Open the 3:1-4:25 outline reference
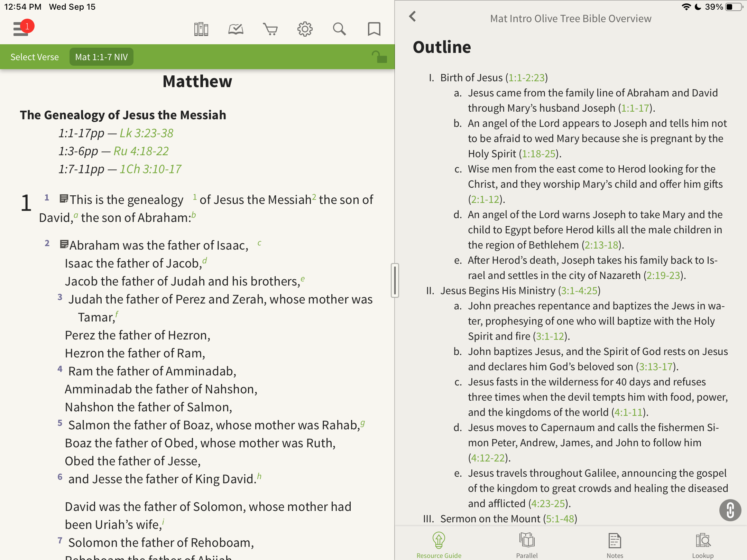 [x=579, y=291]
